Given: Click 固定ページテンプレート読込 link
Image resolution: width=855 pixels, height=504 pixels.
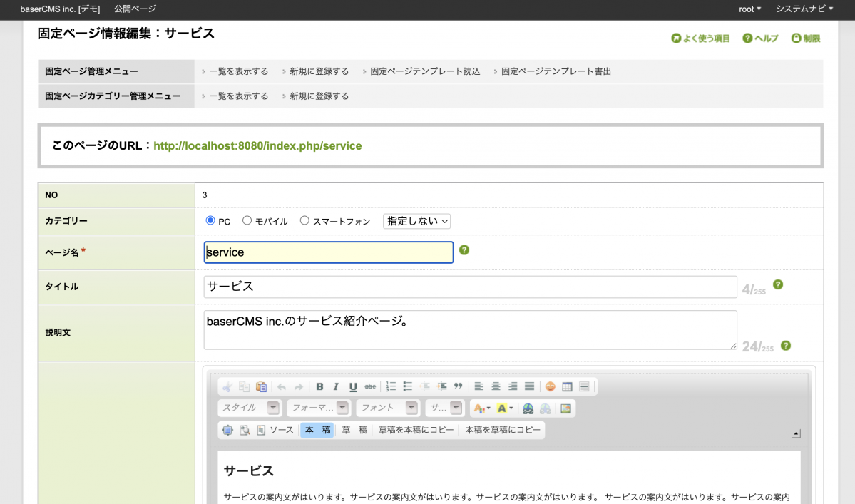Looking at the screenshot, I should 425,71.
